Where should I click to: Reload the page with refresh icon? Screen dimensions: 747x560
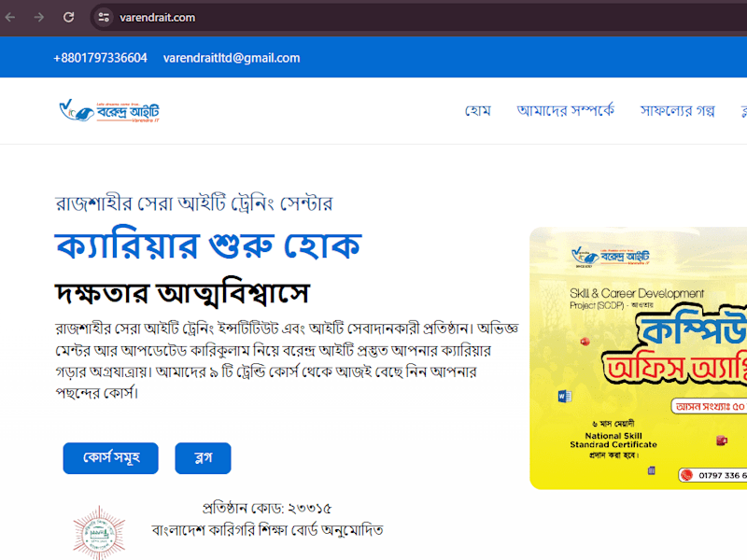coord(68,18)
